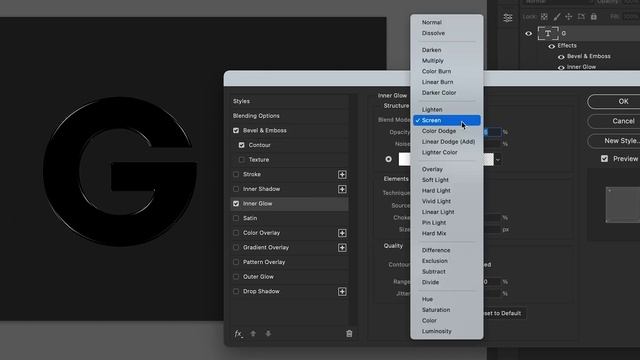Screen dimensions: 640x360
Task: Select the solid color radio button
Action: point(389,159)
